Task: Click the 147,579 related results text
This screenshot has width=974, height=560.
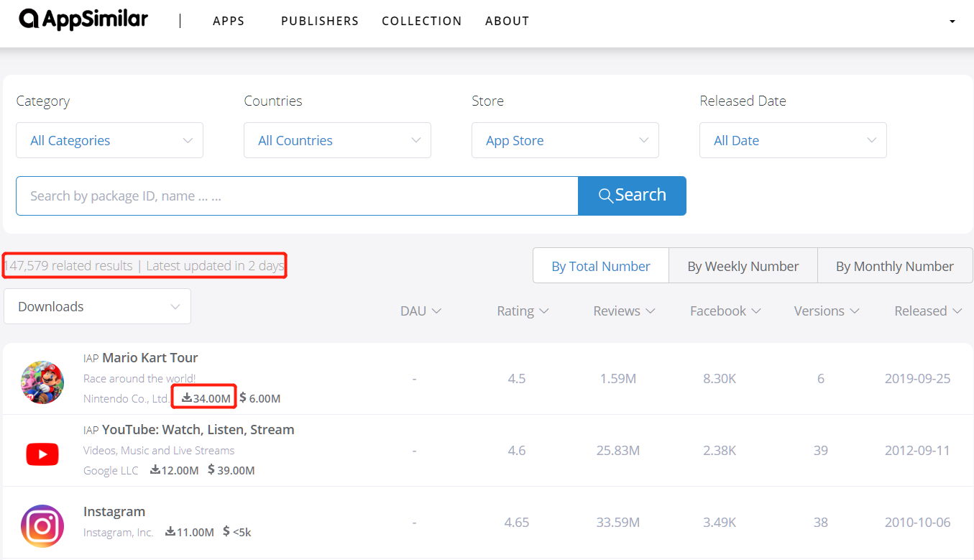Action: pyautogui.click(x=68, y=266)
